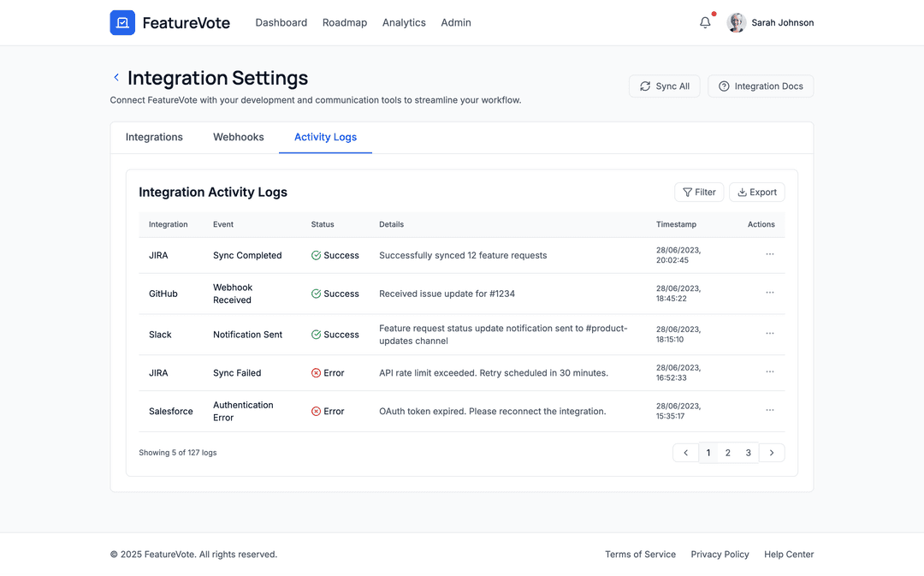
Task: Open the Integration Docs
Action: (x=761, y=86)
